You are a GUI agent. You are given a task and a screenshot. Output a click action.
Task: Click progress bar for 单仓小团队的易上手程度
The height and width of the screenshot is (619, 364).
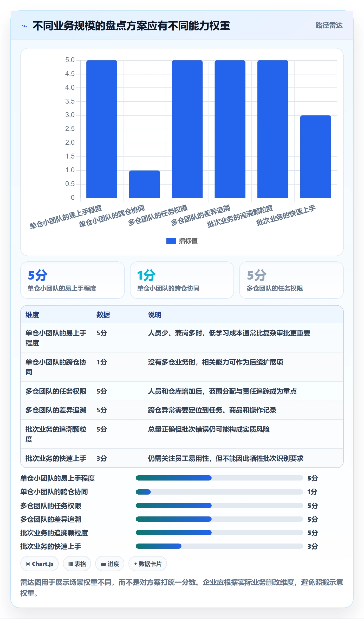click(219, 478)
